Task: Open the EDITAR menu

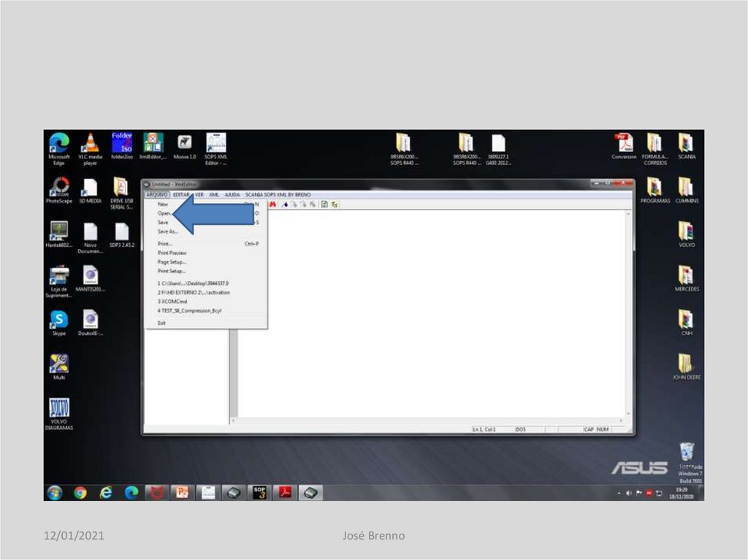Action: click(x=182, y=195)
